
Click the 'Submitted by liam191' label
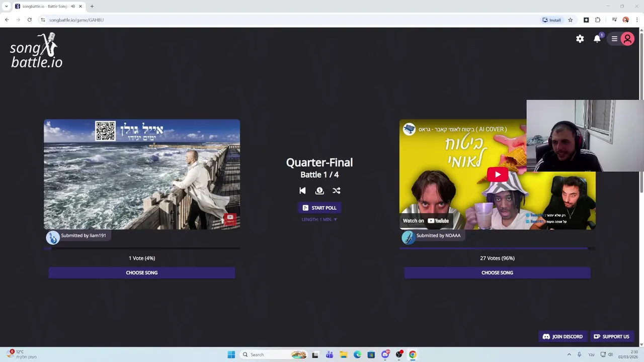tap(84, 235)
